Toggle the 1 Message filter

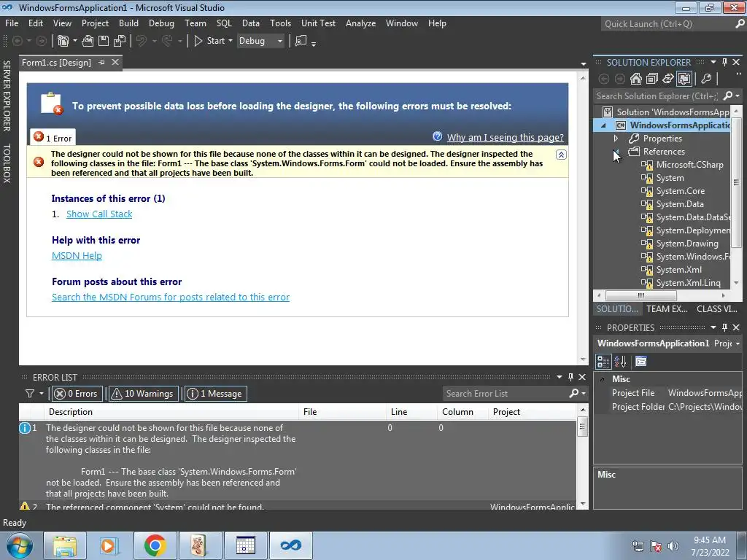(215, 393)
